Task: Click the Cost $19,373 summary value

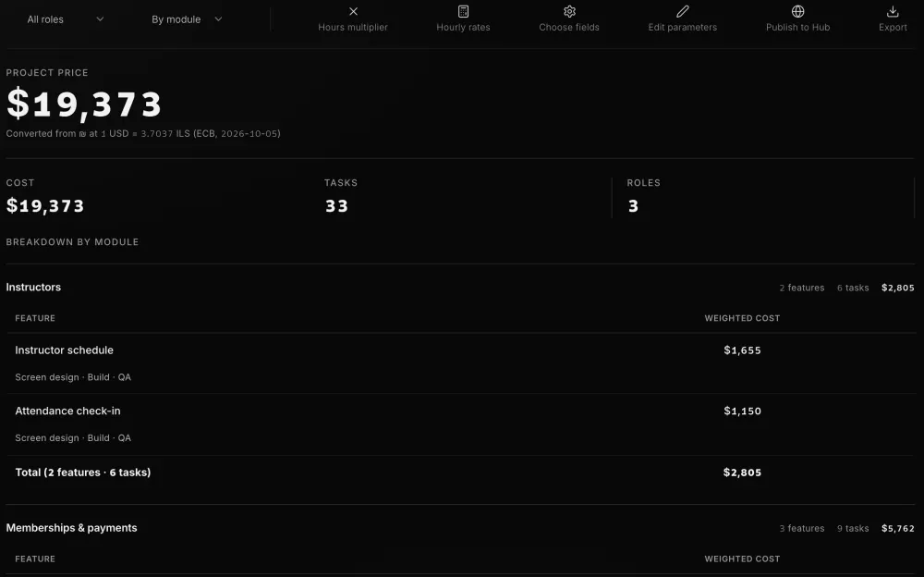Action: 45,206
